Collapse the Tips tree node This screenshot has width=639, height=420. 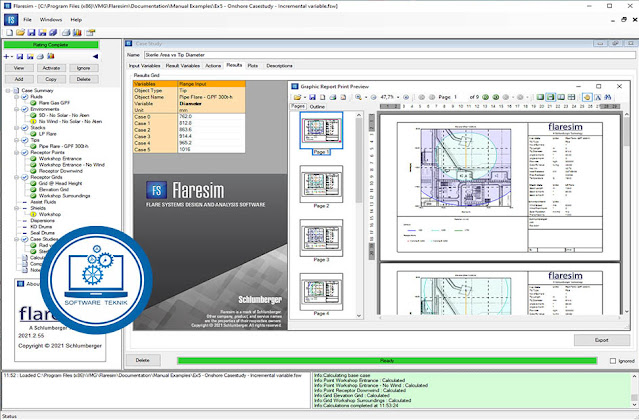point(17,140)
